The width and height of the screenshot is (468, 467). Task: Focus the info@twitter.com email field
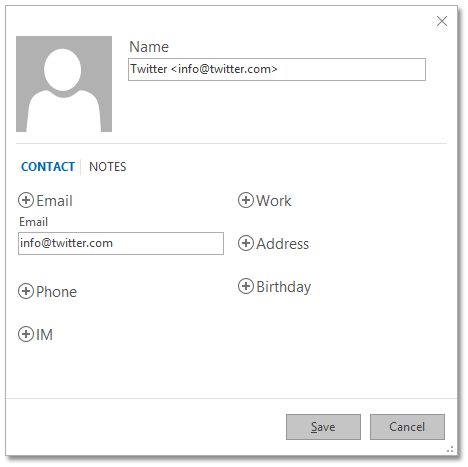pos(121,243)
